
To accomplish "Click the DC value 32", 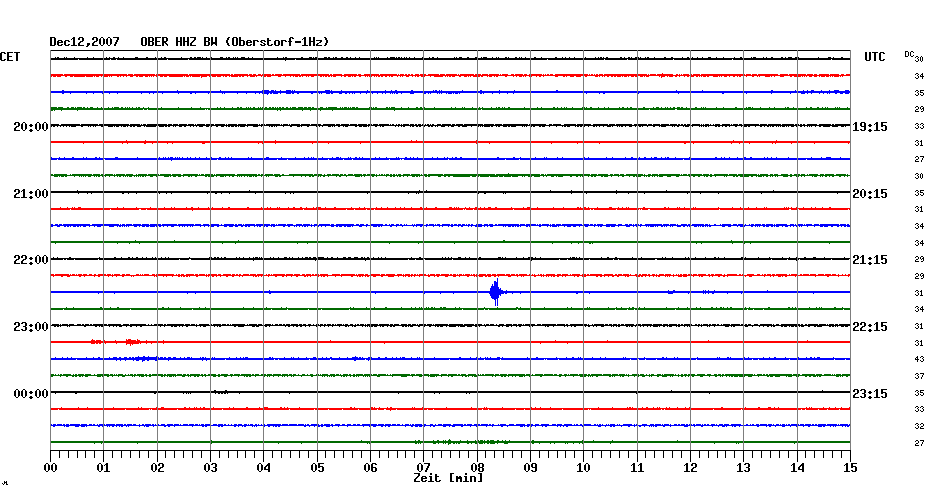I will 919,426.
